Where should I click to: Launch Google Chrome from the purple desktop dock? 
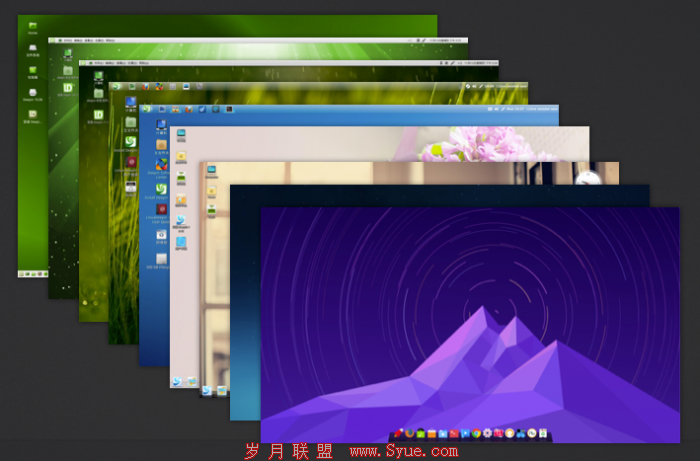(476, 433)
